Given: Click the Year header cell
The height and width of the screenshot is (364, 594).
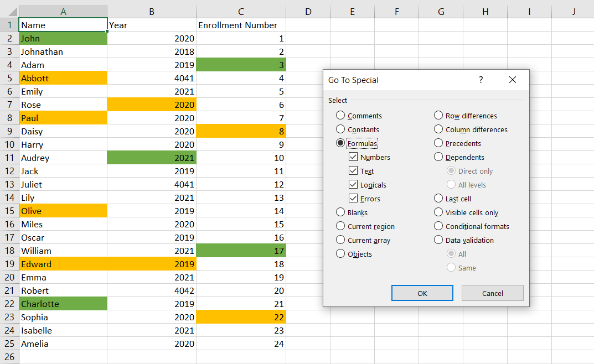Looking at the screenshot, I should tap(152, 25).
